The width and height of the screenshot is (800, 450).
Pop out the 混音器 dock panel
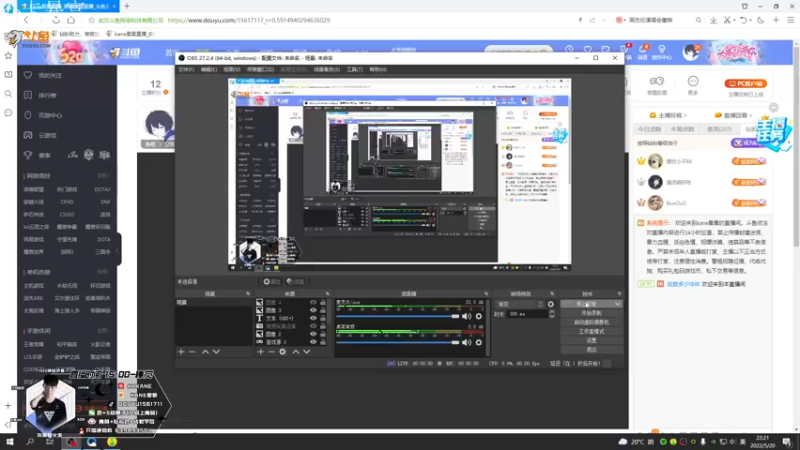486,294
